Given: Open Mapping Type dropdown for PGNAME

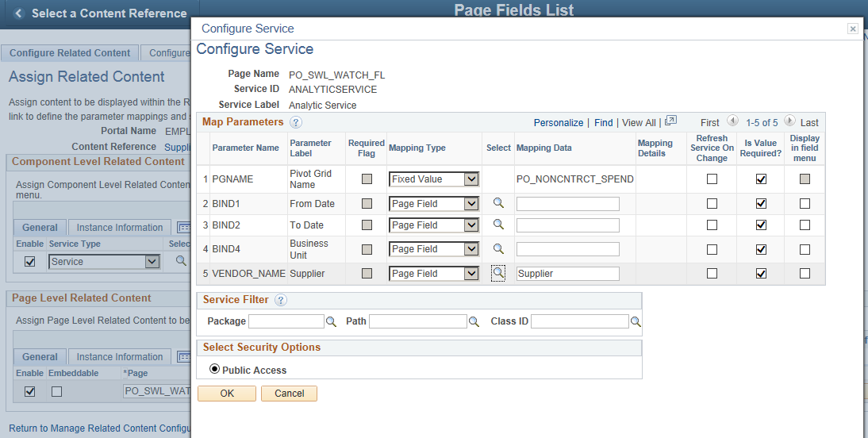Looking at the screenshot, I should (x=434, y=179).
